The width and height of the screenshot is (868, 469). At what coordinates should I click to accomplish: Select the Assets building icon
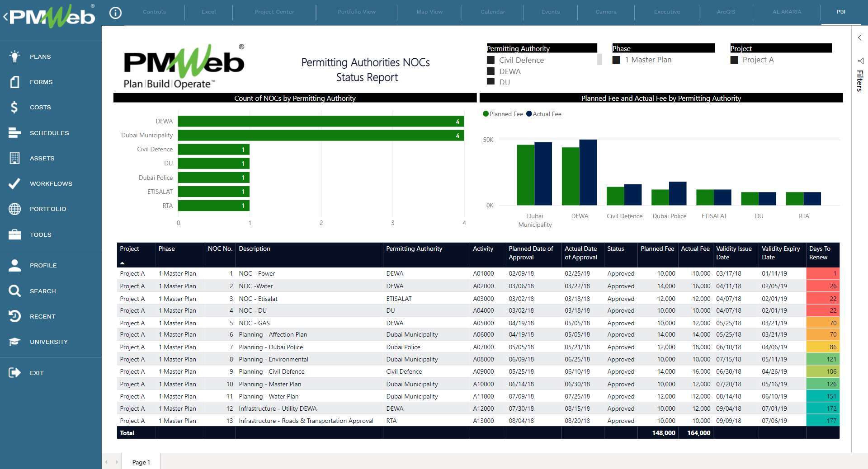coord(14,158)
